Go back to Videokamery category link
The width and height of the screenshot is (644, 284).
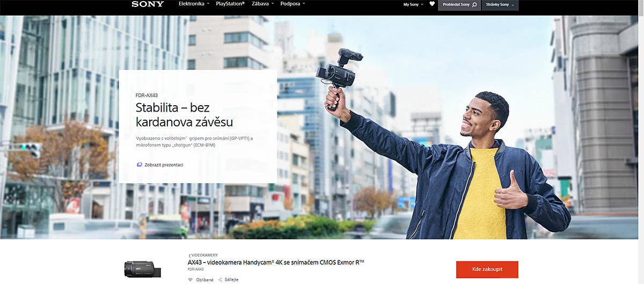(x=203, y=255)
